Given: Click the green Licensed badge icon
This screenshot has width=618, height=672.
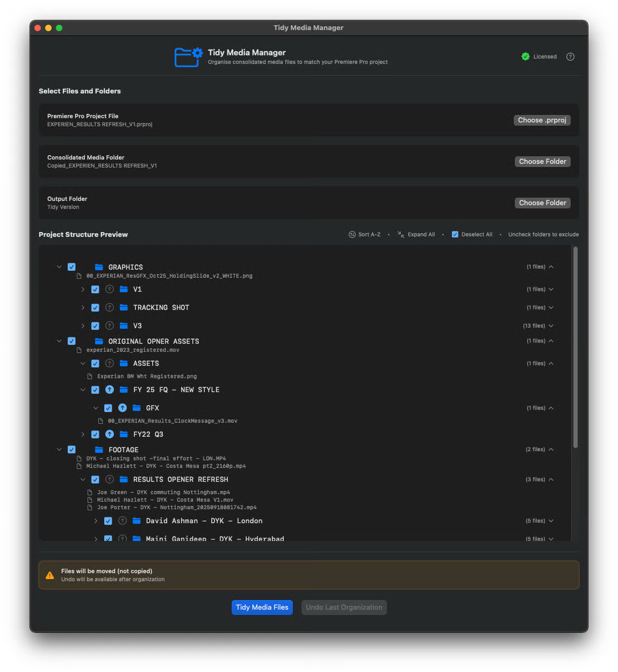Looking at the screenshot, I should coord(526,57).
